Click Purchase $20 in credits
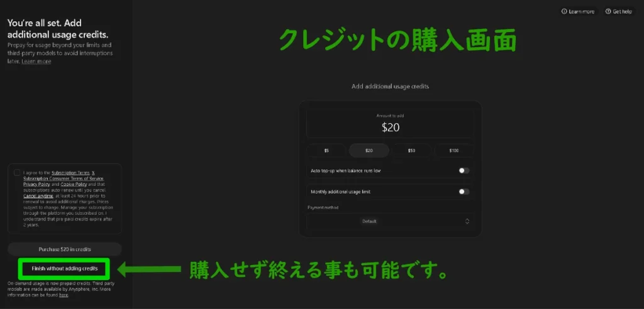Viewport: 644px width, 309px height. pos(65,249)
